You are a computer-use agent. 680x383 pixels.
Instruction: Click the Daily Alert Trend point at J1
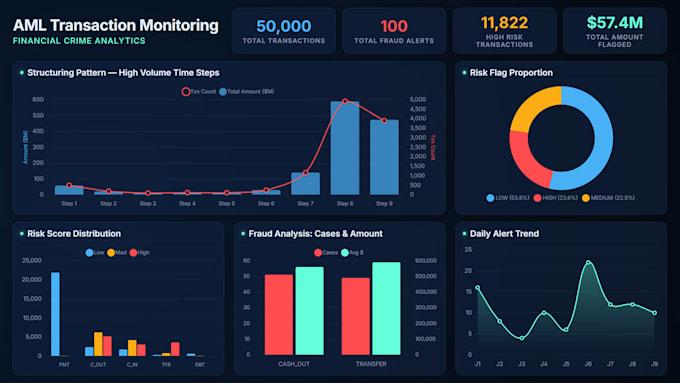click(477, 288)
